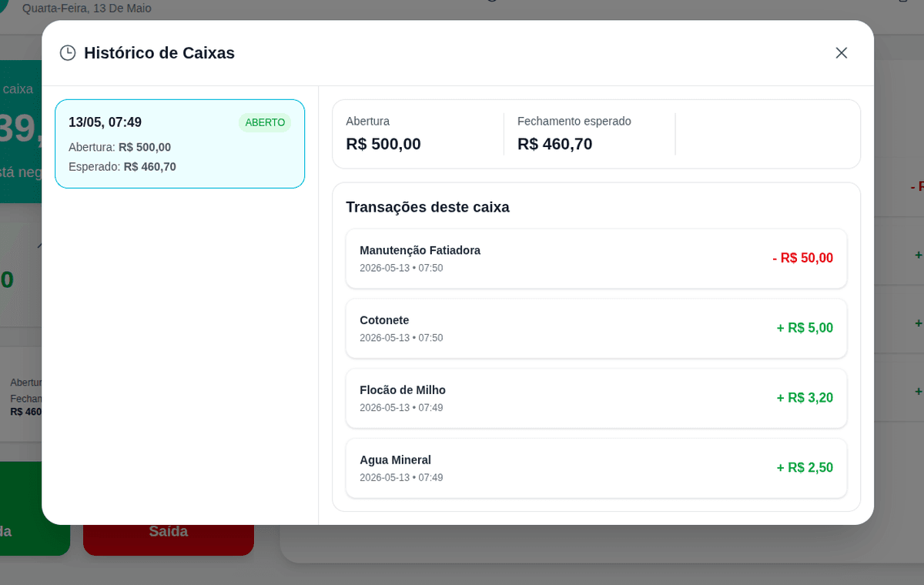Click the Histórico de Caixas title

(x=159, y=53)
